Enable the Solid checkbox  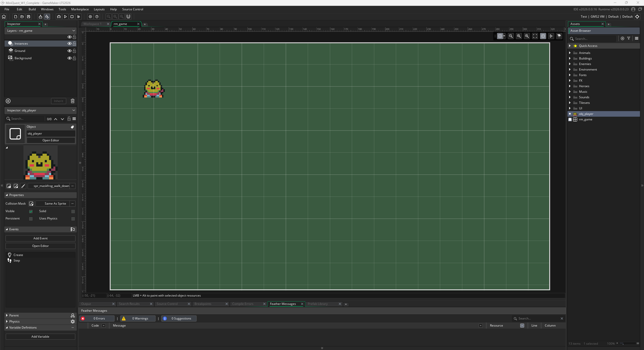73,211
